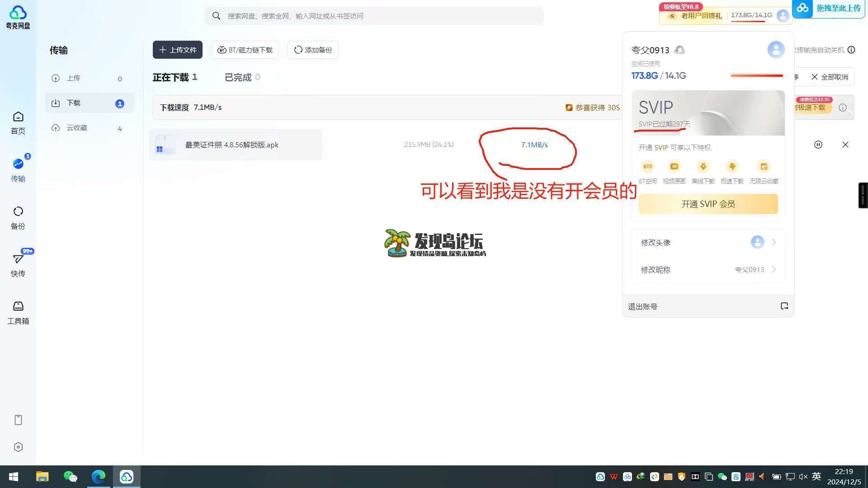
Task: Click the storage usage bar in popup
Action: 757,75
